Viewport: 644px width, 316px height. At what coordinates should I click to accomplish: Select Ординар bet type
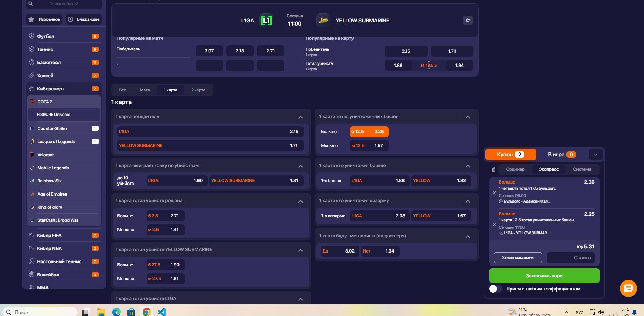[x=515, y=169]
